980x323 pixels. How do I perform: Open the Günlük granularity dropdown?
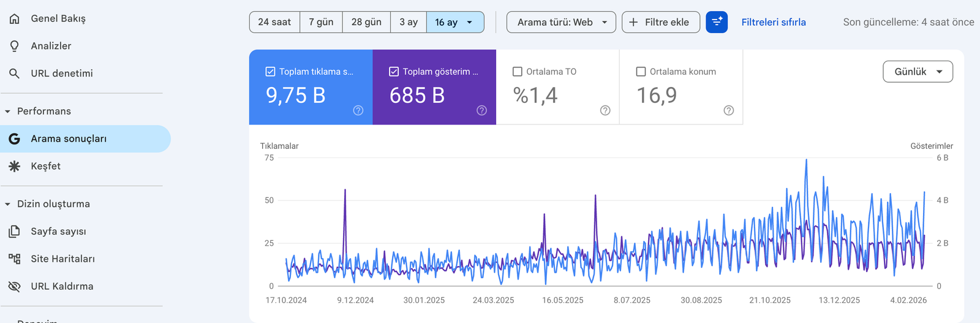click(x=918, y=72)
